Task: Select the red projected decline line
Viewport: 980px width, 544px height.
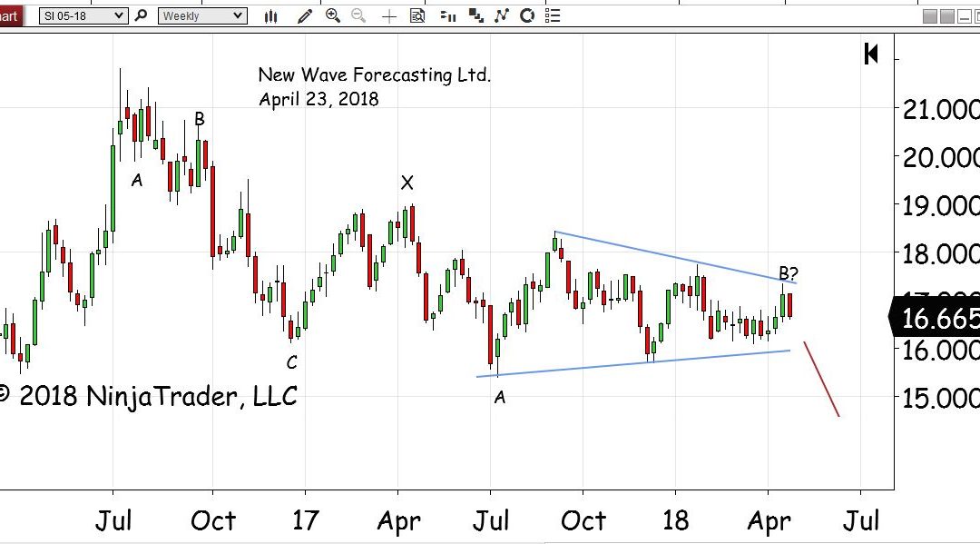Action: [x=821, y=379]
